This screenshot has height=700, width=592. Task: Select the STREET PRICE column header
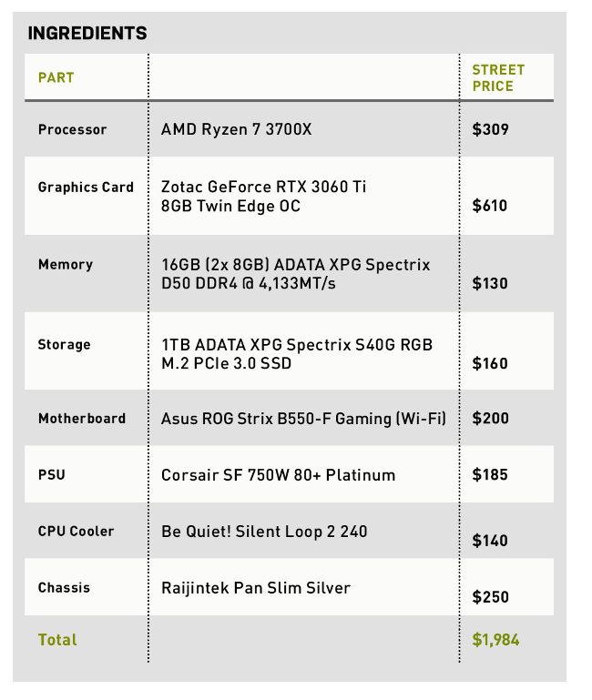pyautogui.click(x=498, y=77)
